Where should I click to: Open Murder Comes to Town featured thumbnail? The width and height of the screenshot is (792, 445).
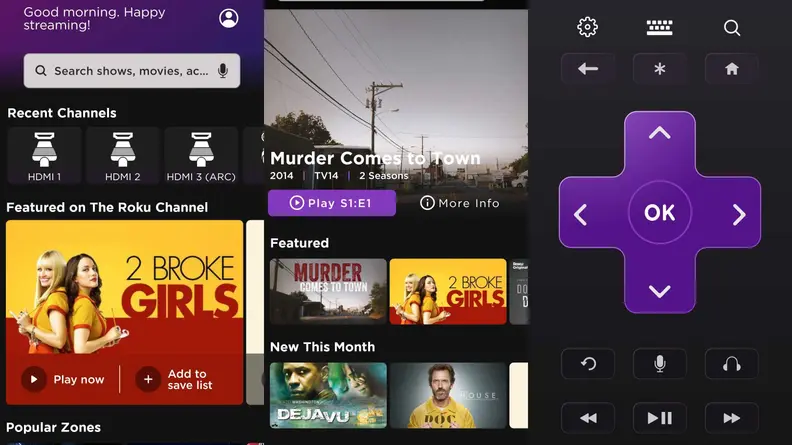tap(328, 291)
